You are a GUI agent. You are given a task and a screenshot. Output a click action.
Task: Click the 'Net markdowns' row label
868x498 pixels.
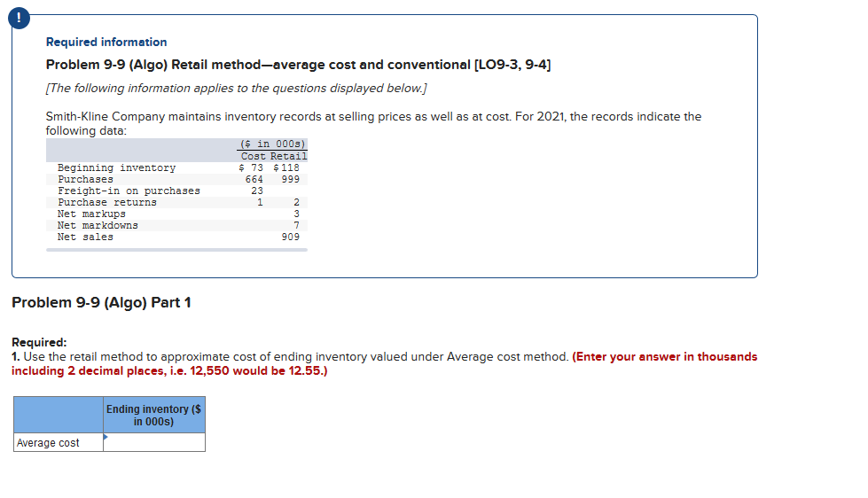pos(98,225)
